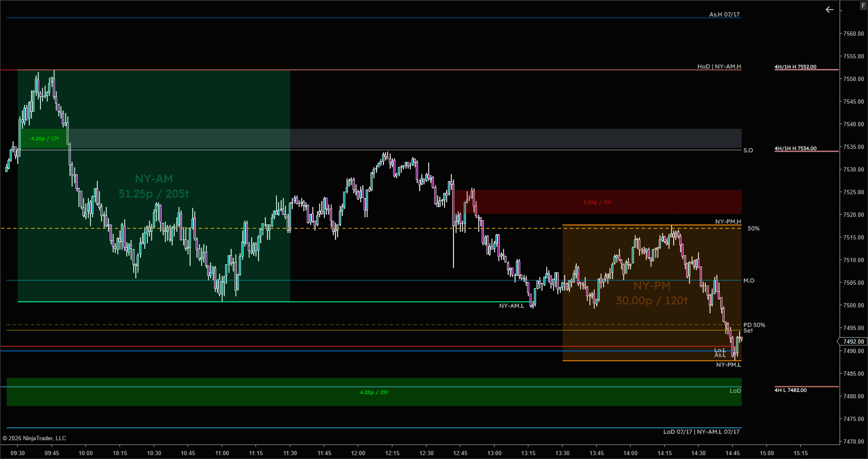Image resolution: width=868 pixels, height=459 pixels.
Task: Click the 7550.00 price axis label
Action: [854, 79]
